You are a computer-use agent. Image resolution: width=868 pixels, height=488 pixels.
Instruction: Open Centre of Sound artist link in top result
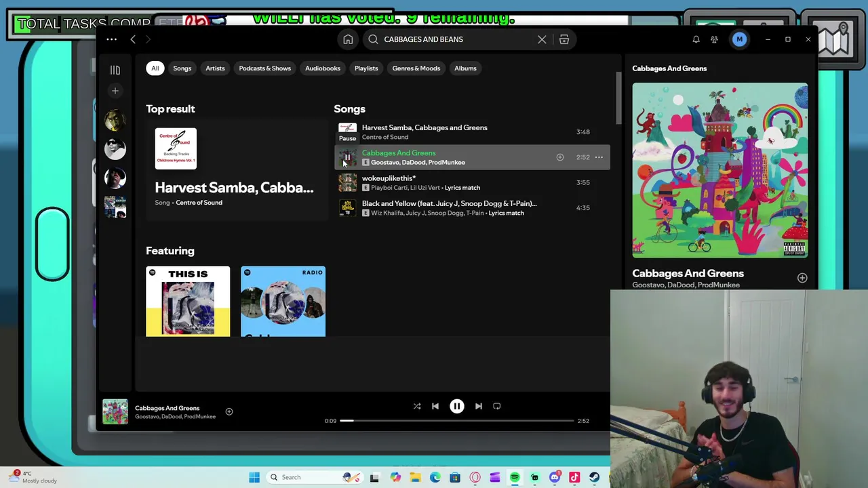(199, 203)
